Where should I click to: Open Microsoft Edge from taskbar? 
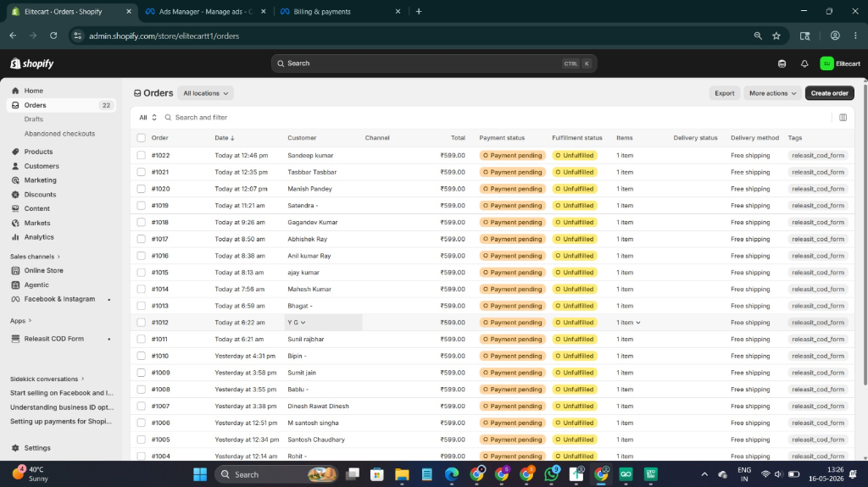[x=452, y=474]
